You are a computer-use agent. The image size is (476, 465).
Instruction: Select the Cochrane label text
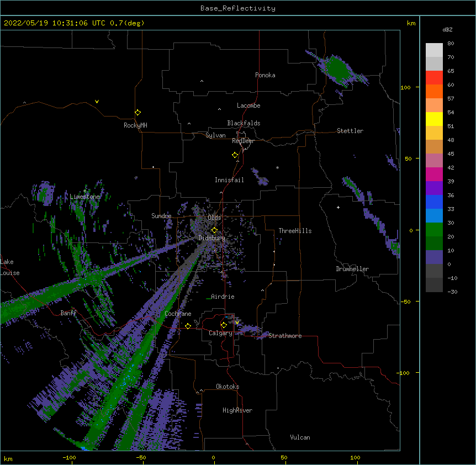pyautogui.click(x=178, y=314)
